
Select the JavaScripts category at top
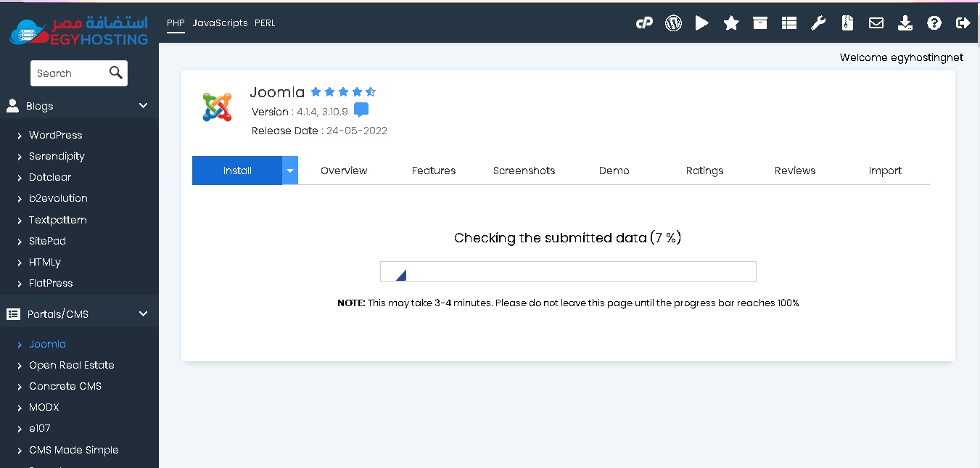(220, 23)
